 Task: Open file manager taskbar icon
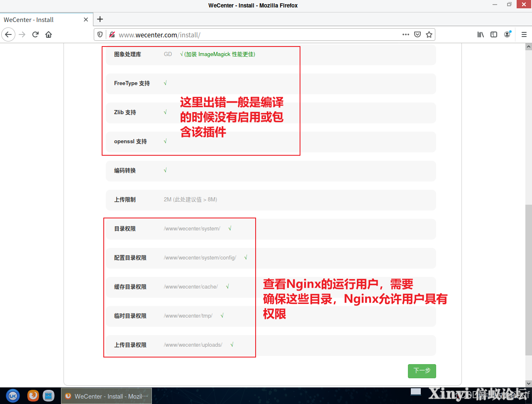point(48,396)
